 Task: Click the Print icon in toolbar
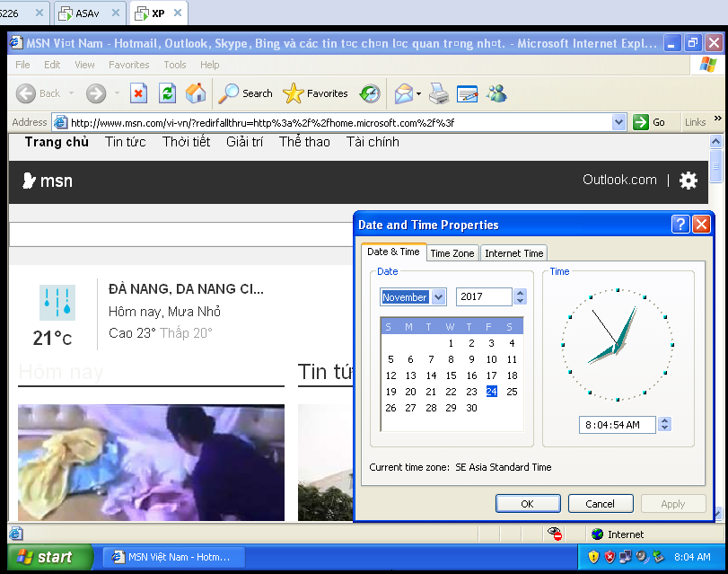[x=439, y=93]
